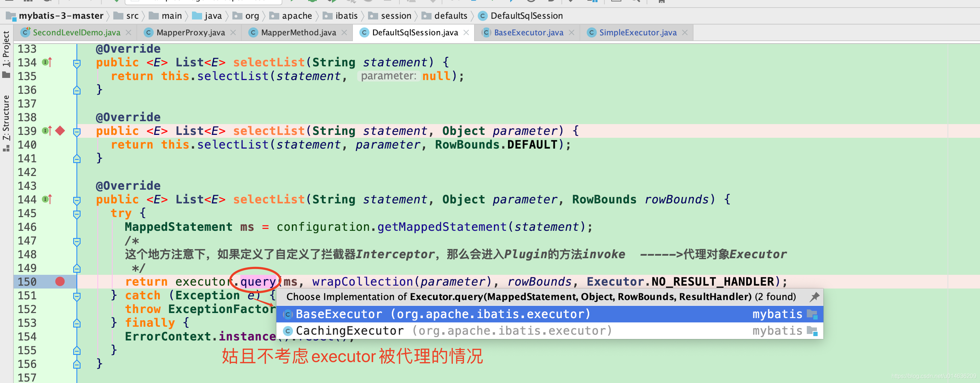Viewport: 980px width, 383px height.
Task: Choose CachingExecutor implementation in popup
Action: 550,331
